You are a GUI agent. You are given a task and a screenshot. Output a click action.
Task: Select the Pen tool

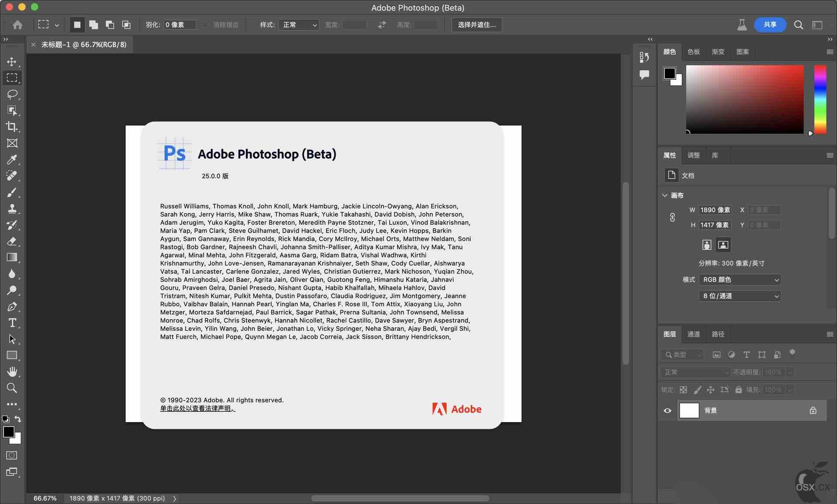[x=12, y=307]
